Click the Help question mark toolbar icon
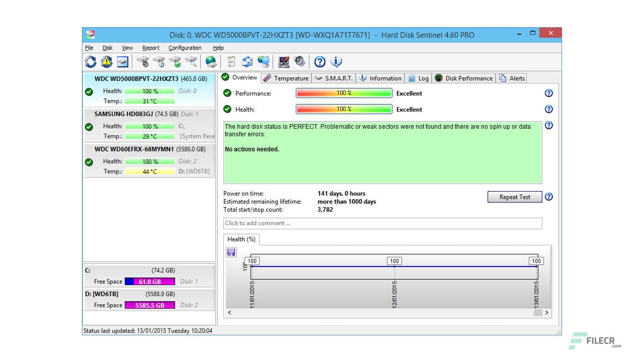The image size is (644, 362). point(320,61)
